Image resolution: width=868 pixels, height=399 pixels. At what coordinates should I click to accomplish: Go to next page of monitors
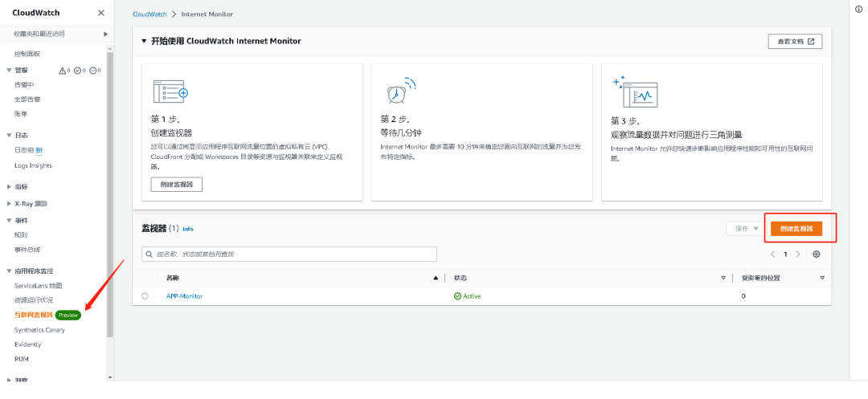click(x=798, y=254)
